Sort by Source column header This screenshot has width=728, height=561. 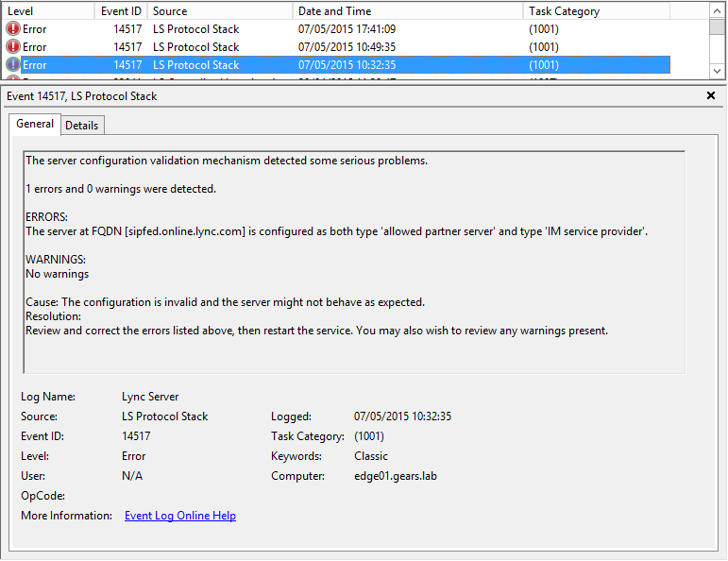click(220, 11)
